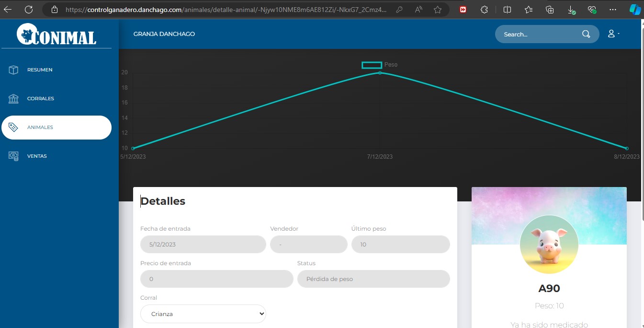
Task: Click the Granja Danchago header link
Action: click(164, 34)
